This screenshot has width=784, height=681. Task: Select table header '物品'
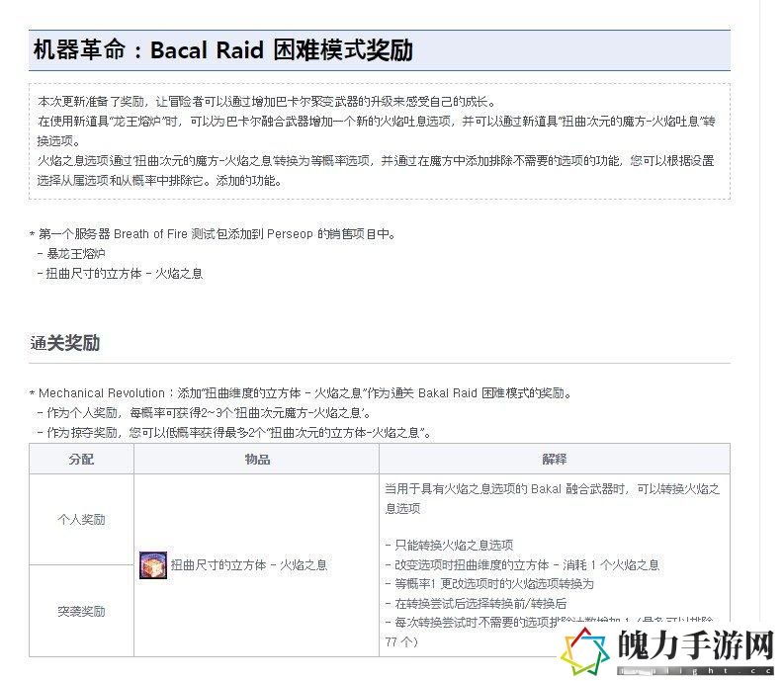[257, 459]
